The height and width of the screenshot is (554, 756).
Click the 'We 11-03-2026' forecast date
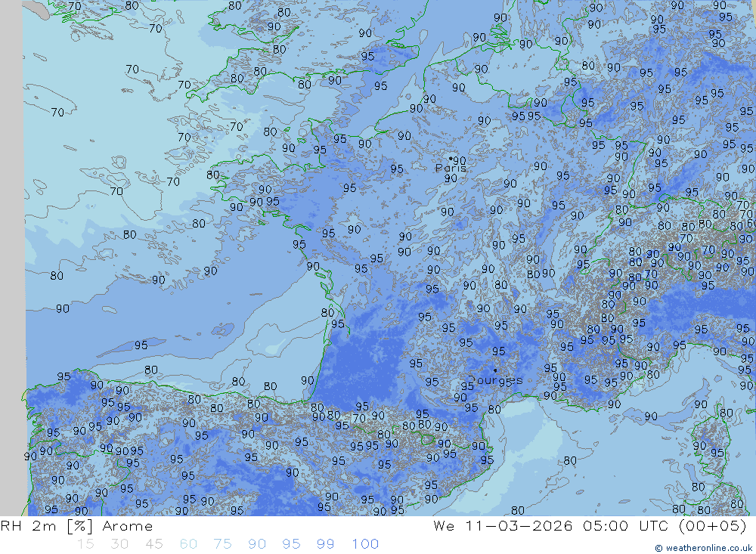tap(503, 525)
